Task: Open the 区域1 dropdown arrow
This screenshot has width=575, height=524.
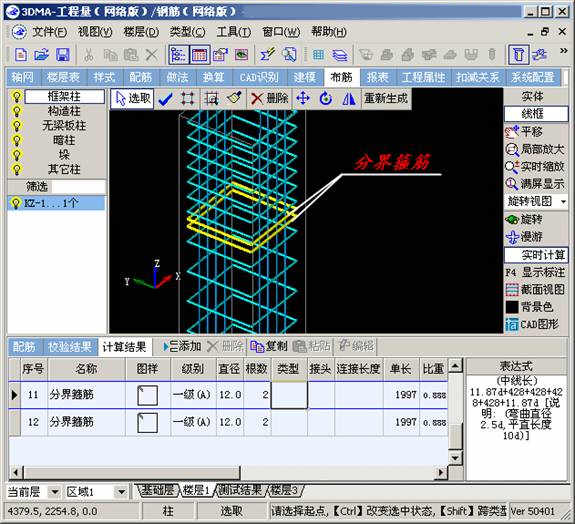Action: tap(121, 492)
